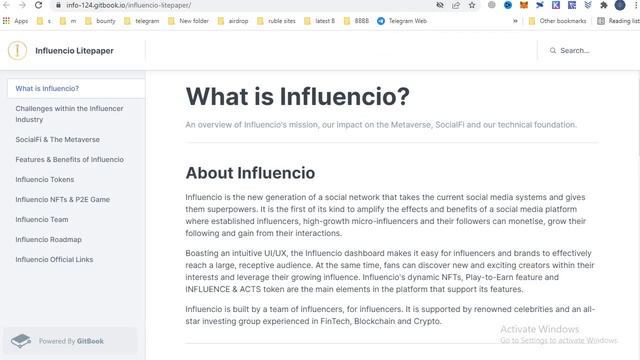Click the share page icon
Screen dimensions: 640x360
point(456,5)
